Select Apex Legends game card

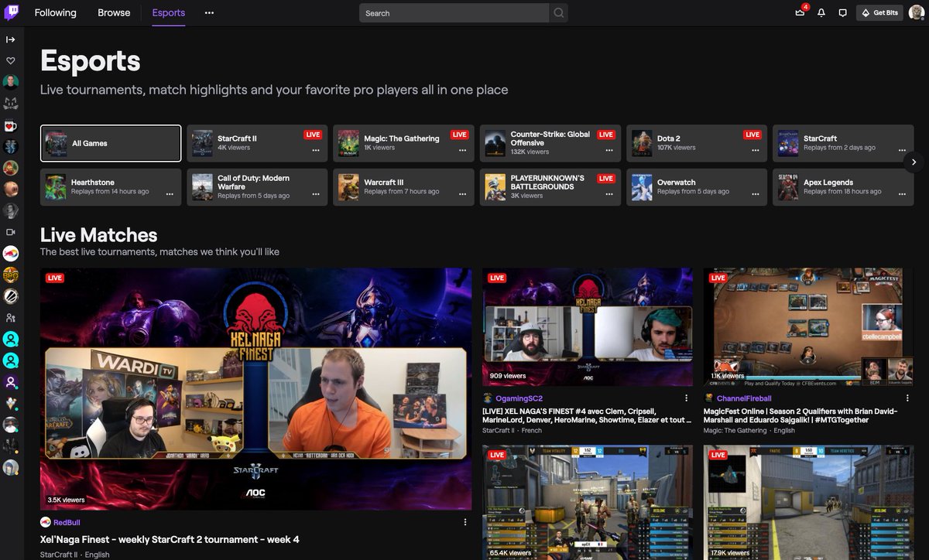tap(843, 187)
